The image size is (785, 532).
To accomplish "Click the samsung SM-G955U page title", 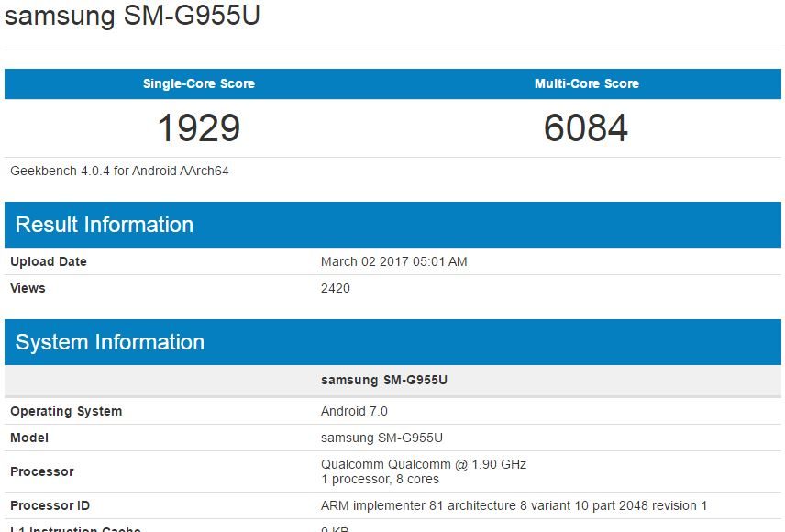I will click(132, 17).
